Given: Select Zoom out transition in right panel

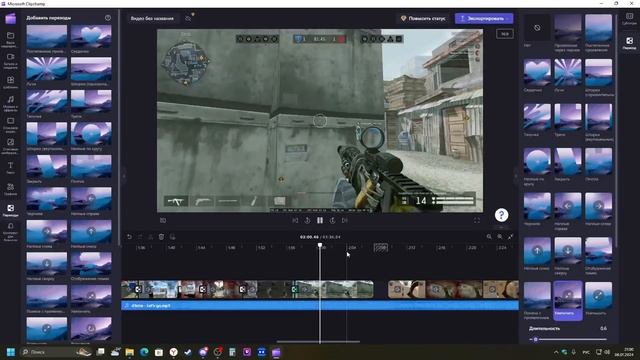Looking at the screenshot, I should pyautogui.click(x=598, y=296).
